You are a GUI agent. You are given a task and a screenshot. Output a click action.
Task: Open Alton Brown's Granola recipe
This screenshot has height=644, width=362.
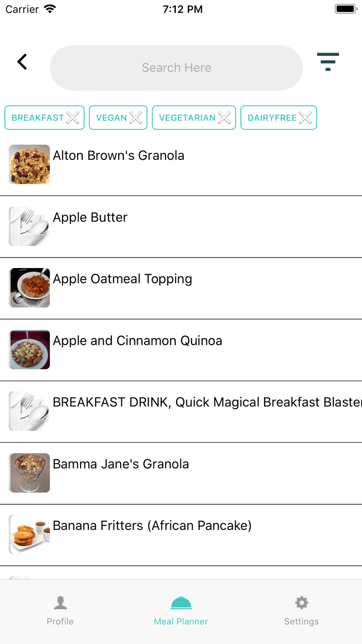click(181, 165)
